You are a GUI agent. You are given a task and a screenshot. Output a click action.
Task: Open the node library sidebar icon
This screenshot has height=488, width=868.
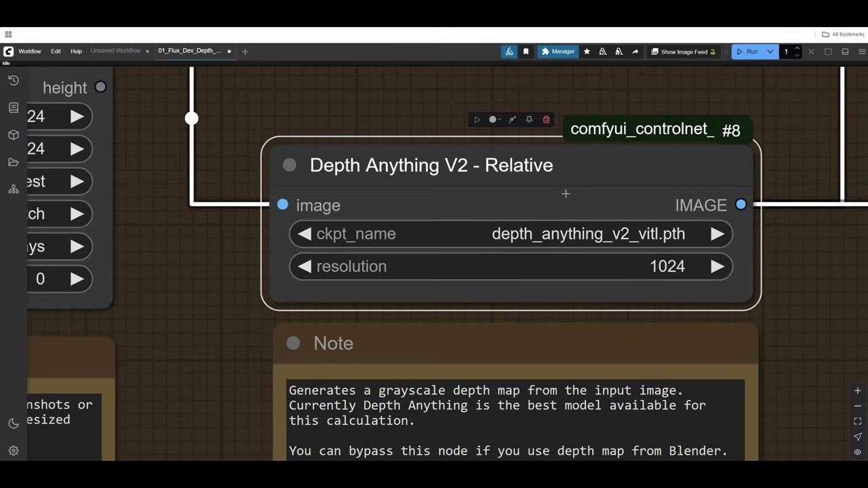[x=13, y=108]
